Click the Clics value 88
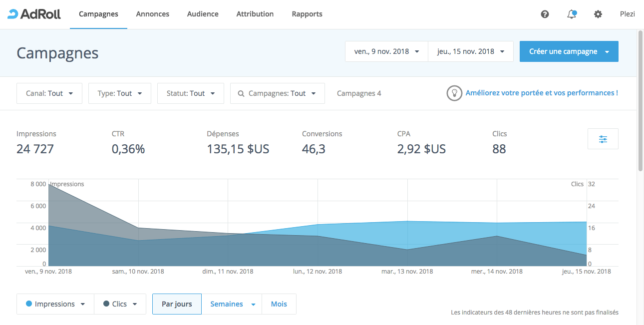 pos(499,149)
